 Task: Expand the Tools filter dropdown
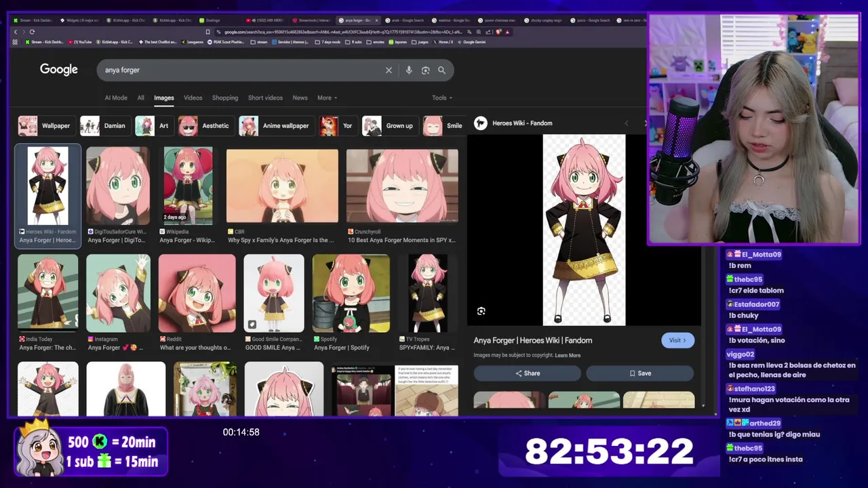click(441, 98)
